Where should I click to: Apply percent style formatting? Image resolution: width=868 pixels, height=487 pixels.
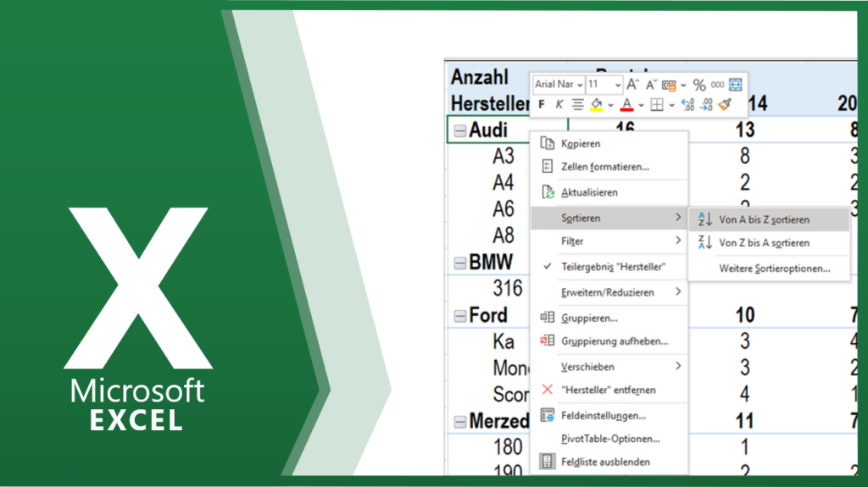click(x=699, y=86)
